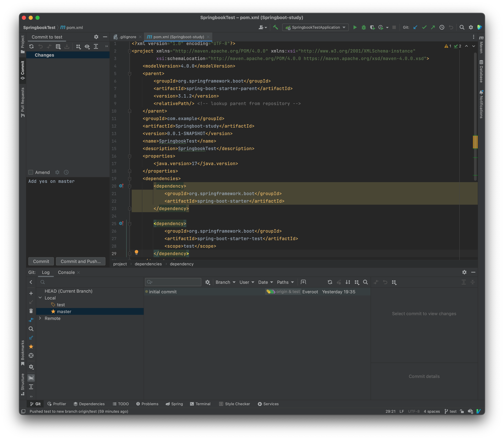This screenshot has width=504, height=440.
Task: Collapse the Local branches node
Action: tap(40, 298)
